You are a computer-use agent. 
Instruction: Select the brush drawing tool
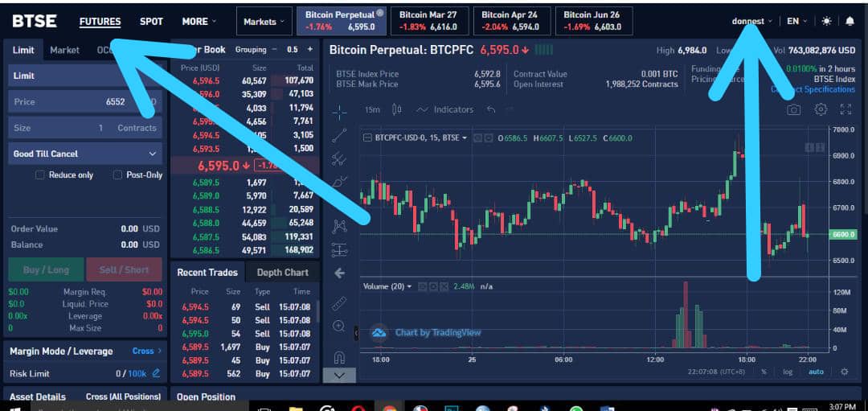[339, 183]
